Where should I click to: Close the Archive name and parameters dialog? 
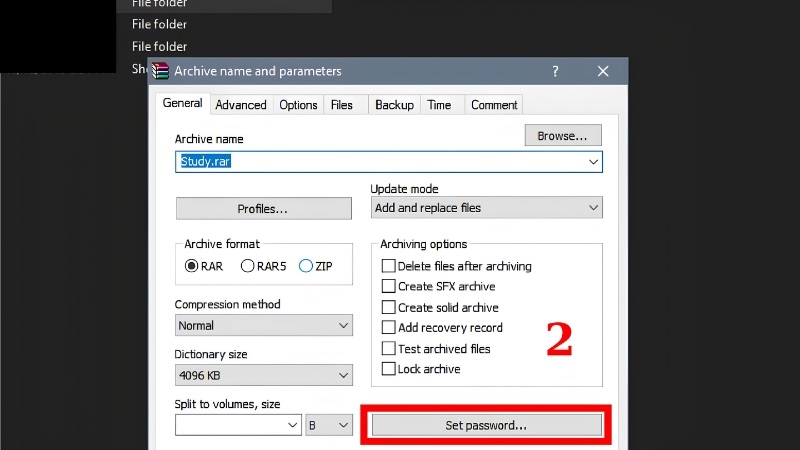pyautogui.click(x=603, y=71)
